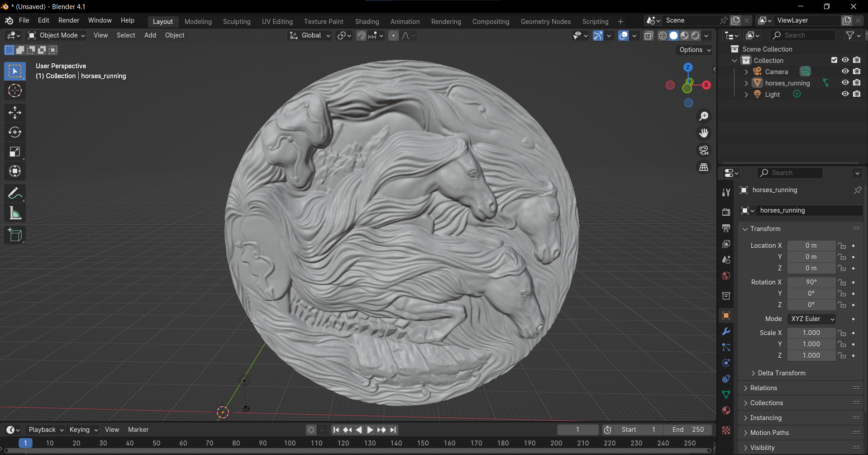The height and width of the screenshot is (455, 868).
Task: Open the Global transform orientation dropdown
Action: 310,35
